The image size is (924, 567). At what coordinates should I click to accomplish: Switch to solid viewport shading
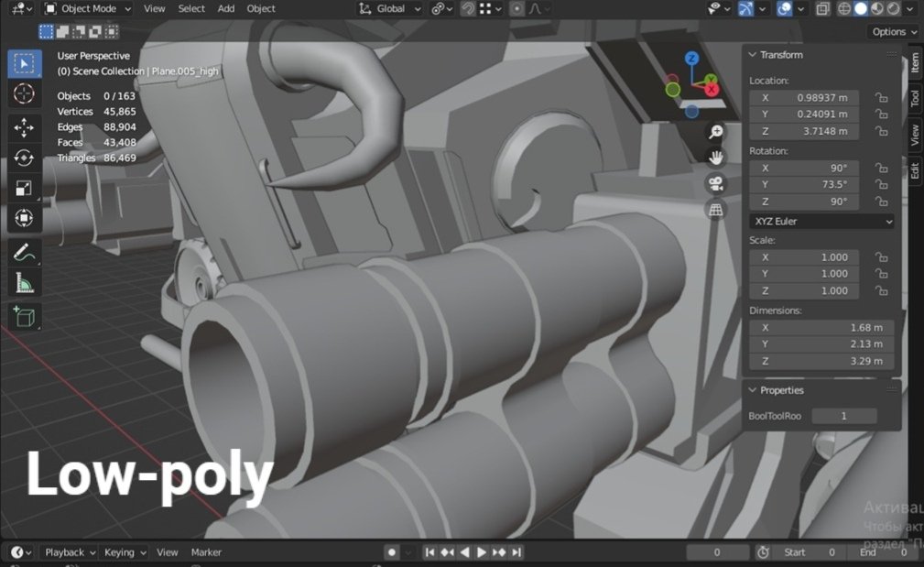(861, 9)
